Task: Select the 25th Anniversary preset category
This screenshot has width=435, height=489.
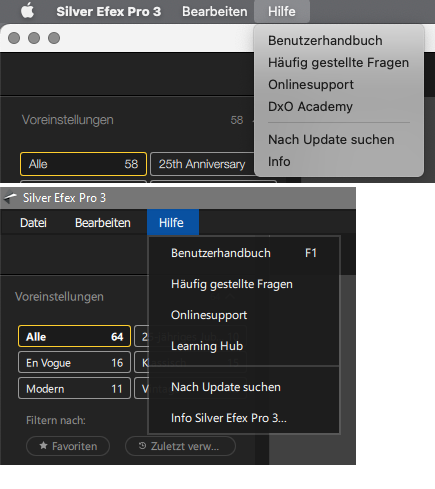Action: (202, 164)
